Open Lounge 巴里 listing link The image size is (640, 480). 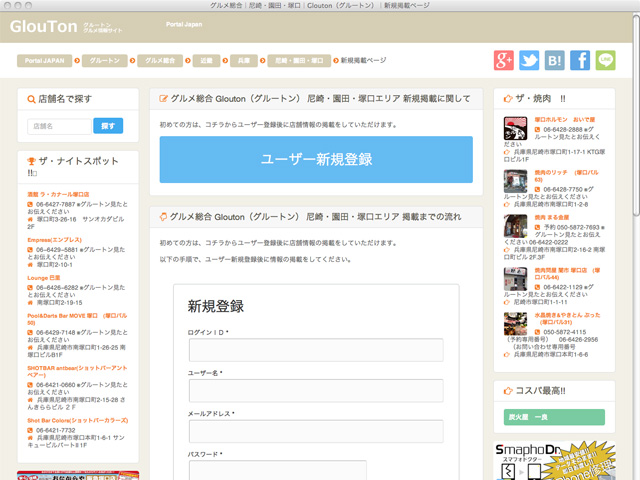(44, 278)
